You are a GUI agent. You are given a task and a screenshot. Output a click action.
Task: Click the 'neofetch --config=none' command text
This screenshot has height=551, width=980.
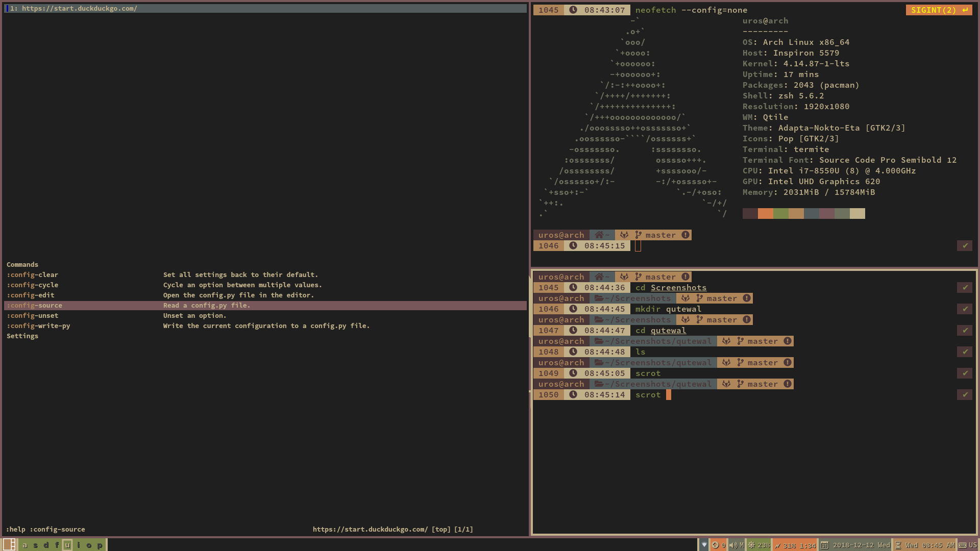tap(691, 10)
